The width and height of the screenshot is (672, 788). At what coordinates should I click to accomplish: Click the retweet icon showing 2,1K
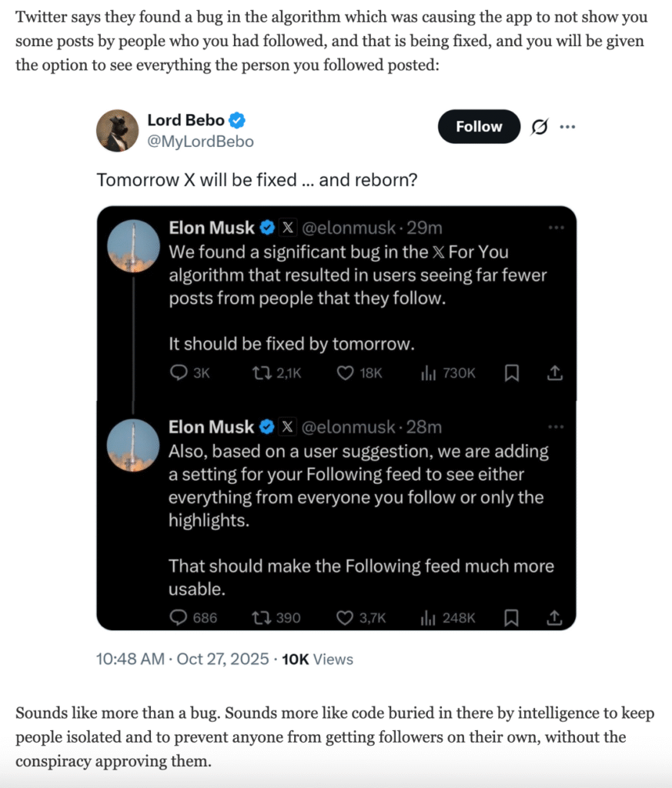[x=261, y=373]
